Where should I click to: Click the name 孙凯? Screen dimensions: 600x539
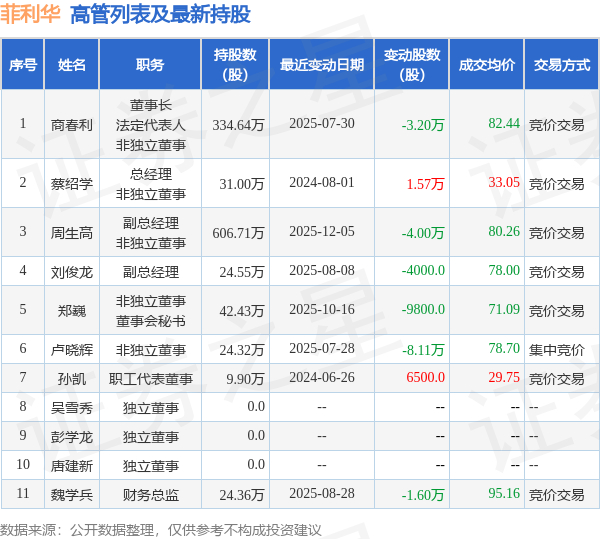pyautogui.click(x=72, y=379)
